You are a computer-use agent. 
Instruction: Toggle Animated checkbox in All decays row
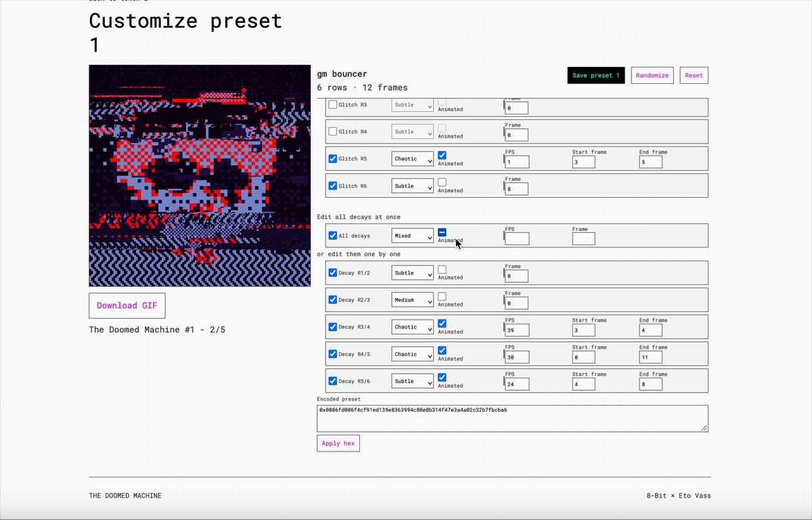click(x=442, y=232)
